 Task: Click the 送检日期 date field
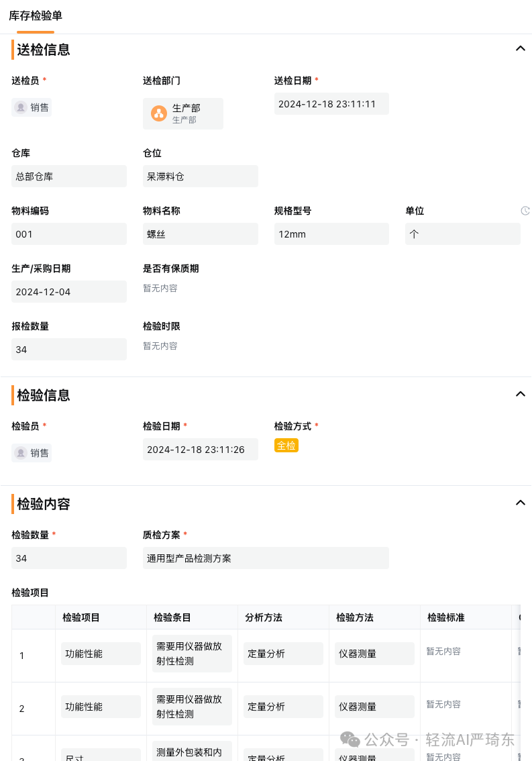(x=331, y=104)
